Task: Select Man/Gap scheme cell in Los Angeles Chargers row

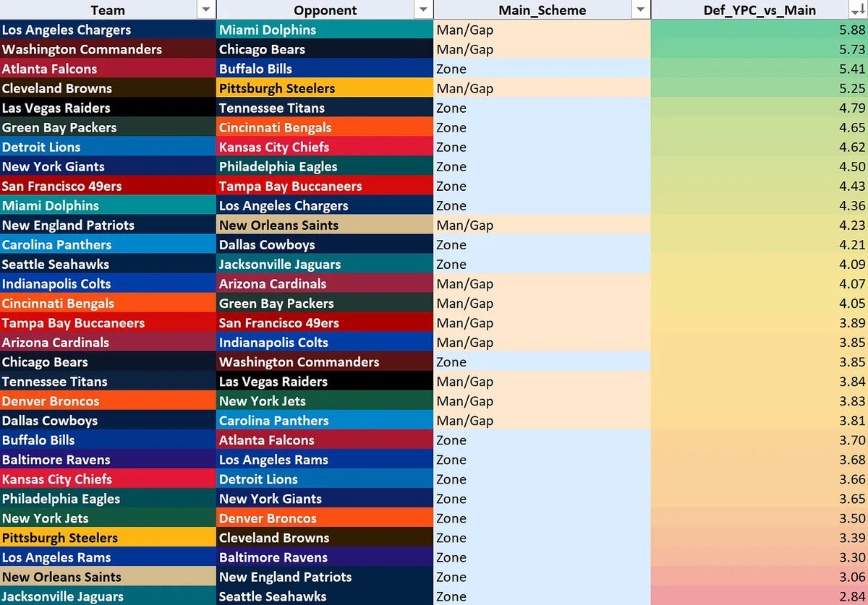Action: coord(542,30)
